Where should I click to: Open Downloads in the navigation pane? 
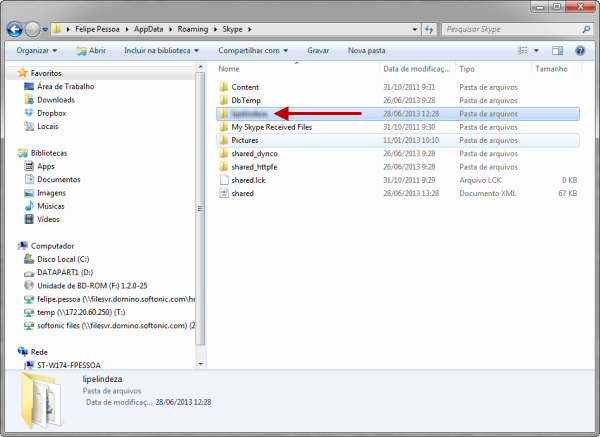(x=56, y=99)
